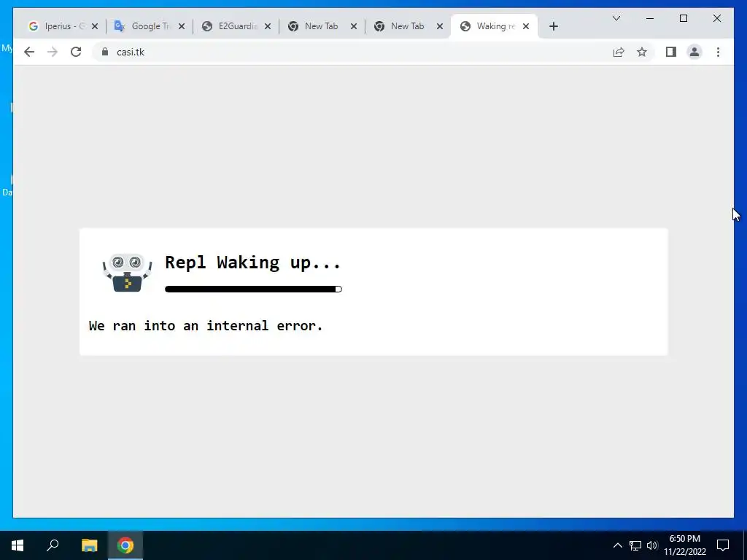Open network status in system tray
The height and width of the screenshot is (560, 747).
635,545
